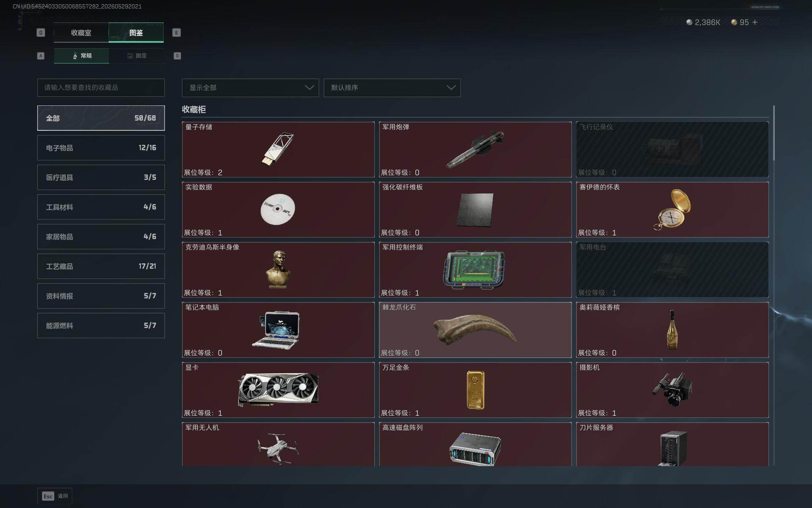812x508 pixels.
Task: Click the 展位等级: 0 label on 笔记本电脑
Action: coord(203,353)
